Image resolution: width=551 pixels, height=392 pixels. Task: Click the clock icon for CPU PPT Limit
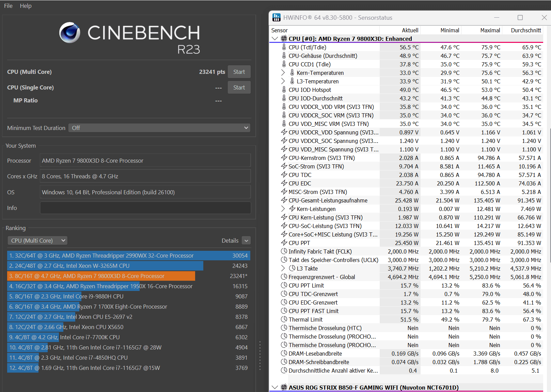[x=284, y=285]
